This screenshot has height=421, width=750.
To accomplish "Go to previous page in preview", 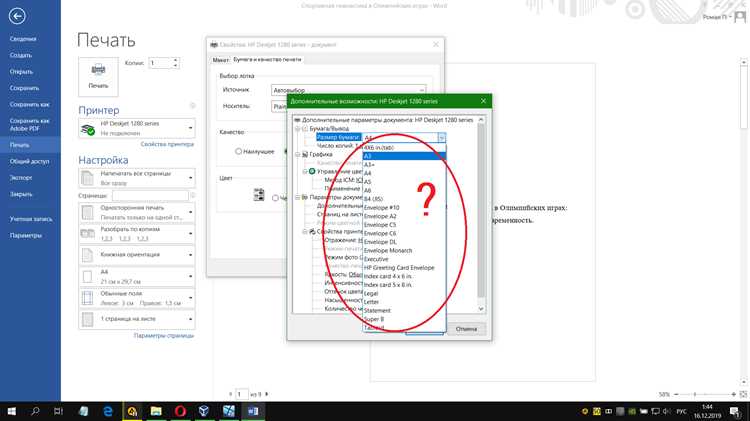I will tap(231, 394).
